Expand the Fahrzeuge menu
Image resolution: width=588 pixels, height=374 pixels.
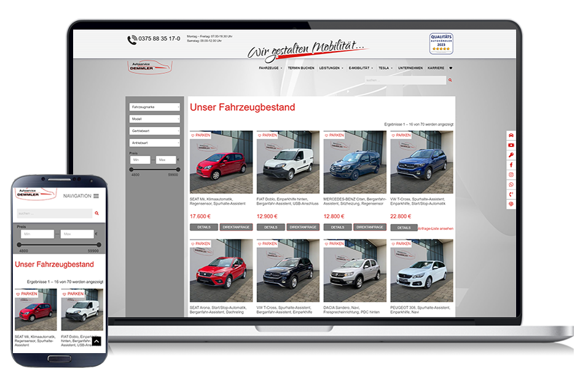(270, 68)
